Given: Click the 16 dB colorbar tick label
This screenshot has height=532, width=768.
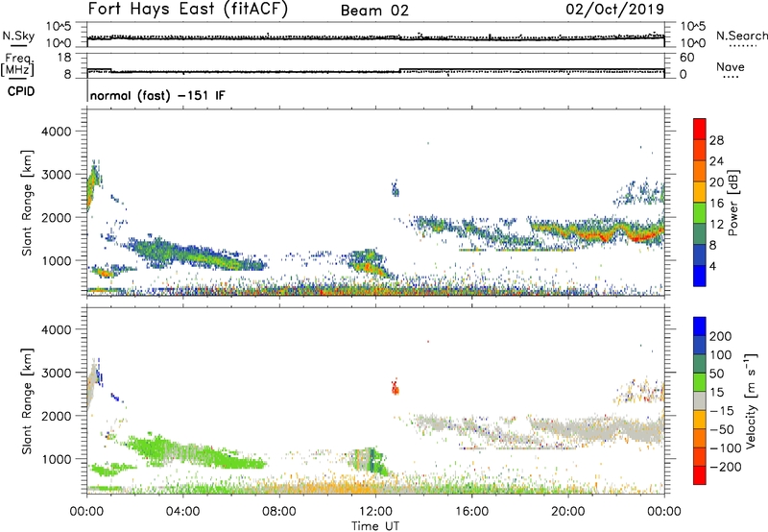Looking at the screenshot, I should [x=716, y=204].
